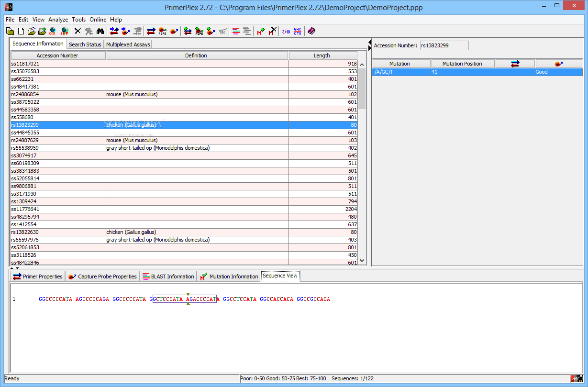Select the Sequence Information tab
This screenshot has width=588, height=387.
click(38, 44)
